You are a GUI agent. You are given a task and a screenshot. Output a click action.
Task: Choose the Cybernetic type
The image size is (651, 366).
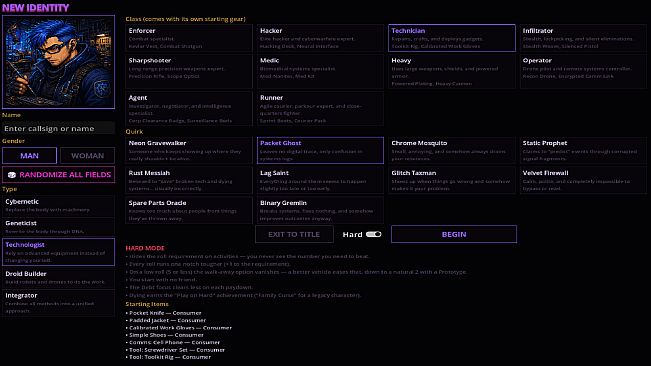click(59, 205)
